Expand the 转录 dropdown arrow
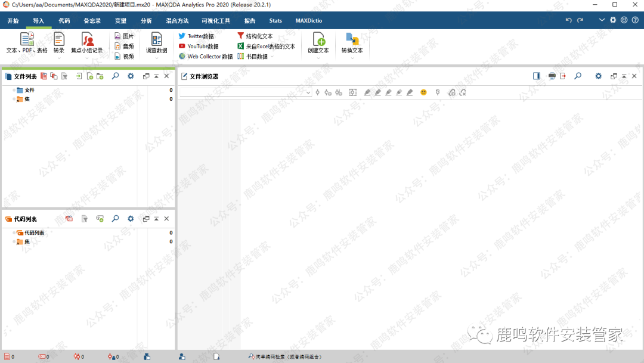 point(59,57)
